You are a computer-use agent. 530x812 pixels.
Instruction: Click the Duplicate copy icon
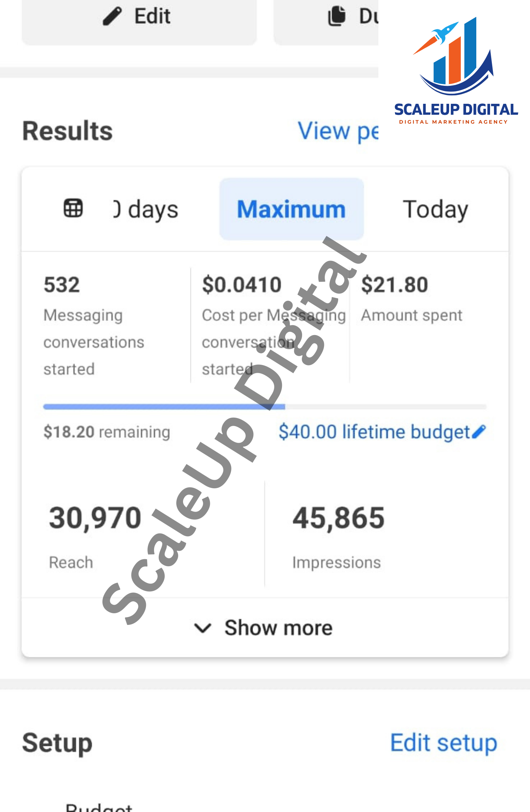pyautogui.click(x=336, y=16)
